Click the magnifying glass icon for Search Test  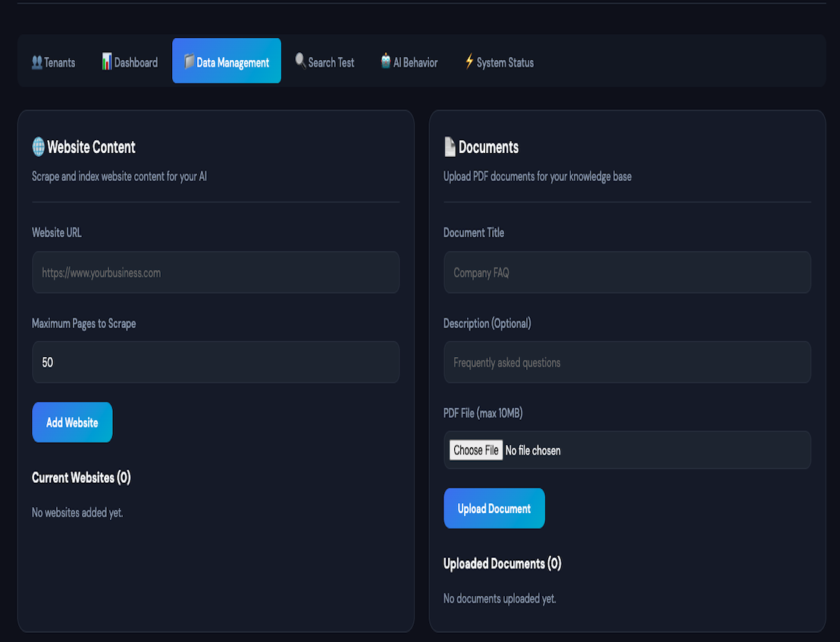pyautogui.click(x=300, y=61)
